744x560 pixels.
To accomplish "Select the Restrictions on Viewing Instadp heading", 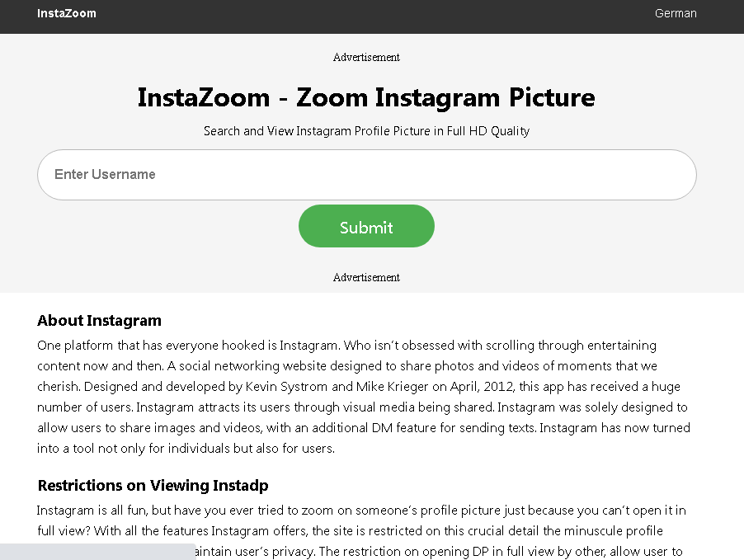I will [x=153, y=486].
